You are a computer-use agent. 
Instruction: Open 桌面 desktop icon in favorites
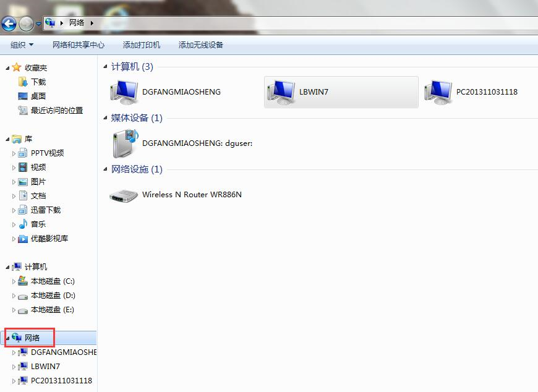coord(23,96)
